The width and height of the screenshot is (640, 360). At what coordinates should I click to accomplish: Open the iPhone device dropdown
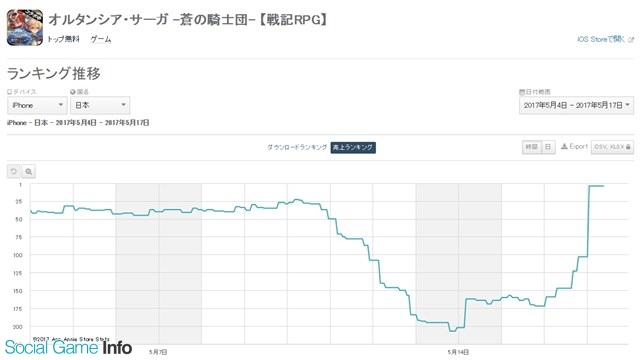(37, 105)
